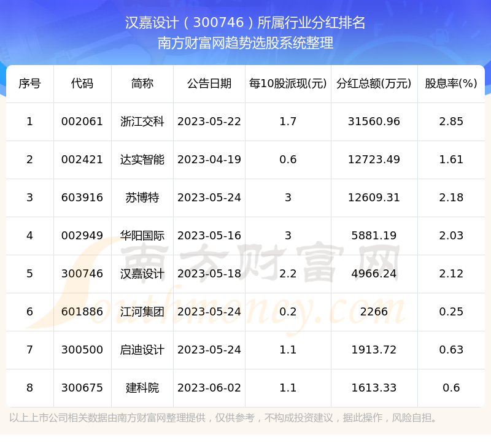Select the name 江河集团
The height and width of the screenshot is (448, 491).
[142, 312]
